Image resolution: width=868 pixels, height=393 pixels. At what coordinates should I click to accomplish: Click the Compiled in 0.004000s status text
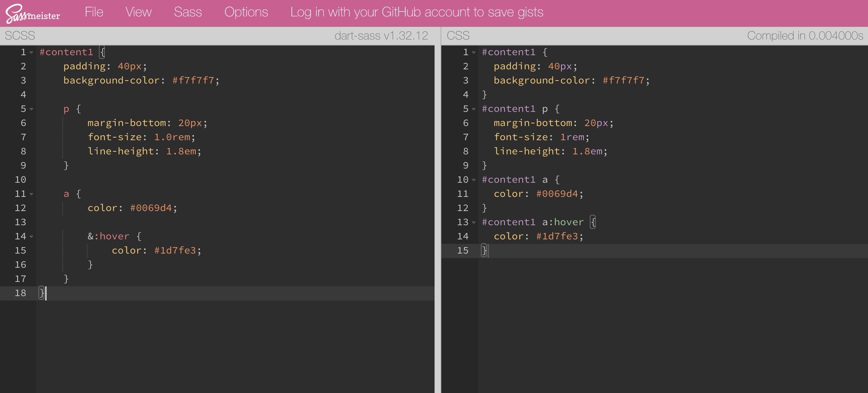click(x=805, y=35)
